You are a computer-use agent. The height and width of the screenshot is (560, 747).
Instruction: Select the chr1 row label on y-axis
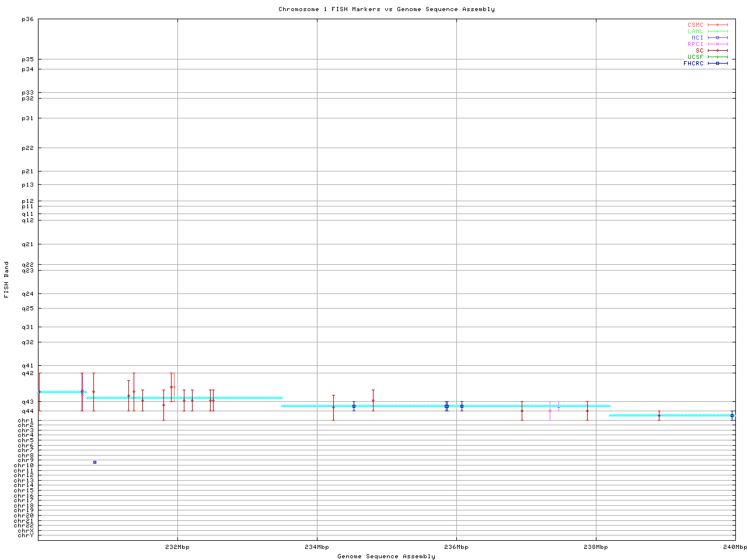tap(26, 421)
